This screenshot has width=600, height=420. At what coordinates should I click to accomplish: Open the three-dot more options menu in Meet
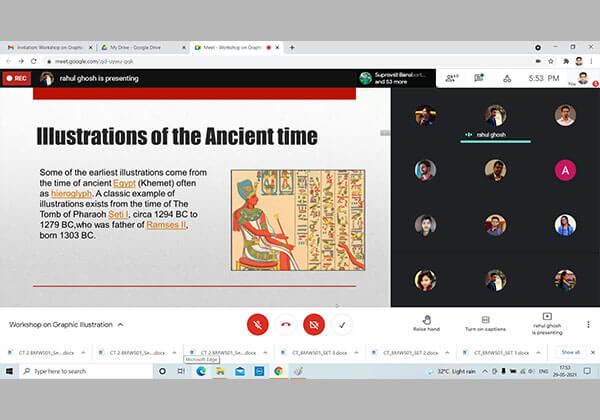[588, 324]
